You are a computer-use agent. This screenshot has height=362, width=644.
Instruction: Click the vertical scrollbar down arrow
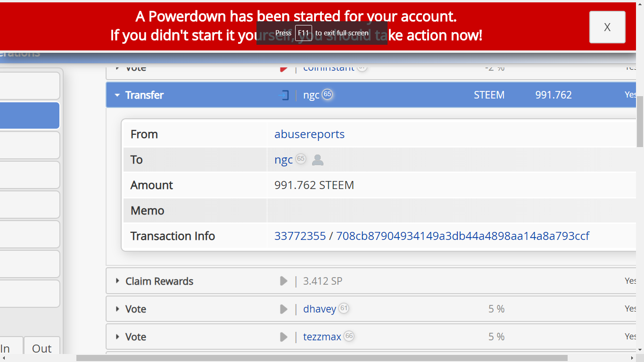(x=640, y=350)
